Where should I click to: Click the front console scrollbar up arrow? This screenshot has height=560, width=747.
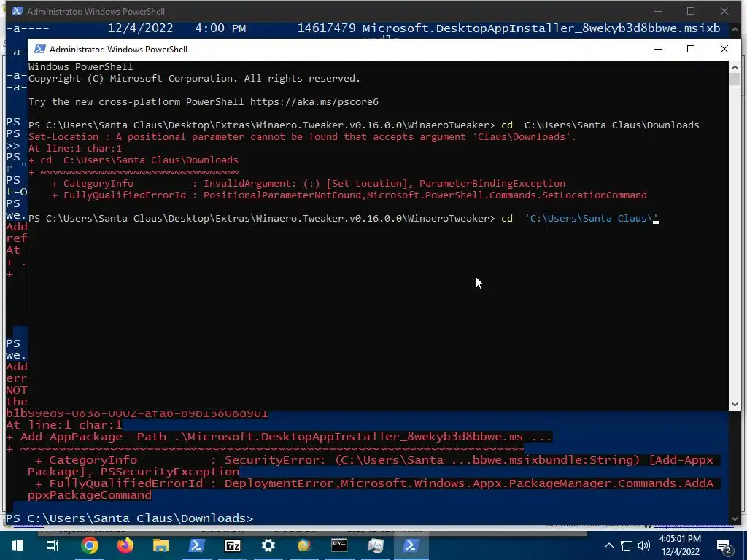[735, 66]
